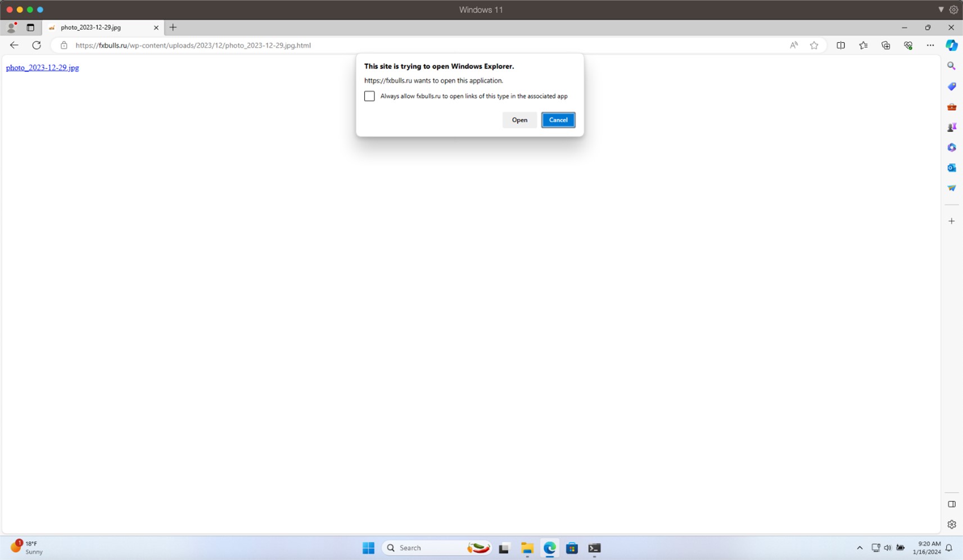Screen dimensions: 963x560
Task: Expand Settings and more ellipsis menu
Action: 930,45
